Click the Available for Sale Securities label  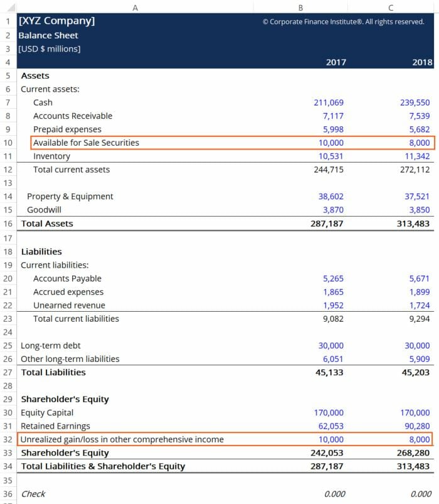(x=86, y=143)
